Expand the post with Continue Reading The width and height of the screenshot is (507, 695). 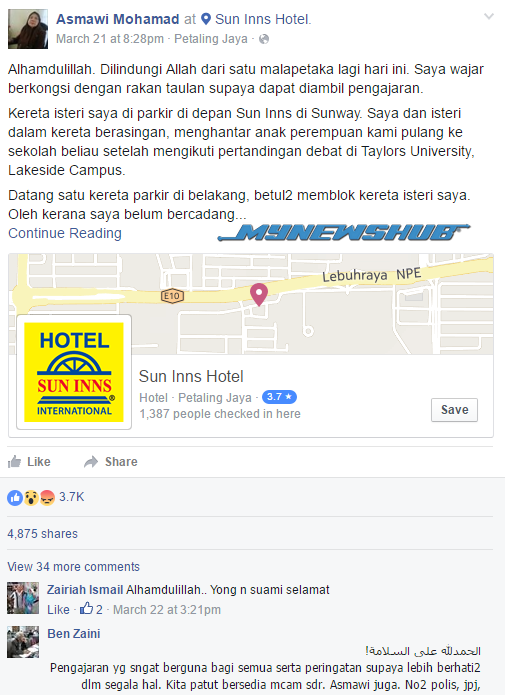click(x=65, y=233)
